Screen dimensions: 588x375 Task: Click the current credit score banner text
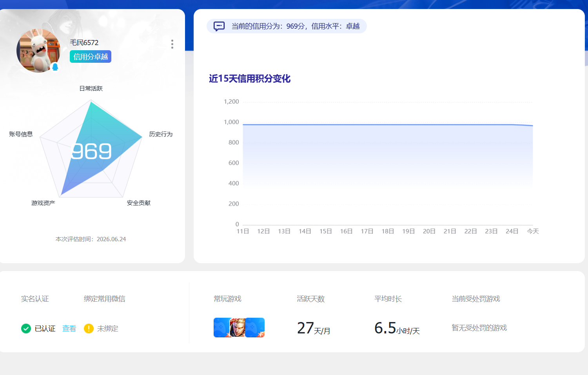296,26
